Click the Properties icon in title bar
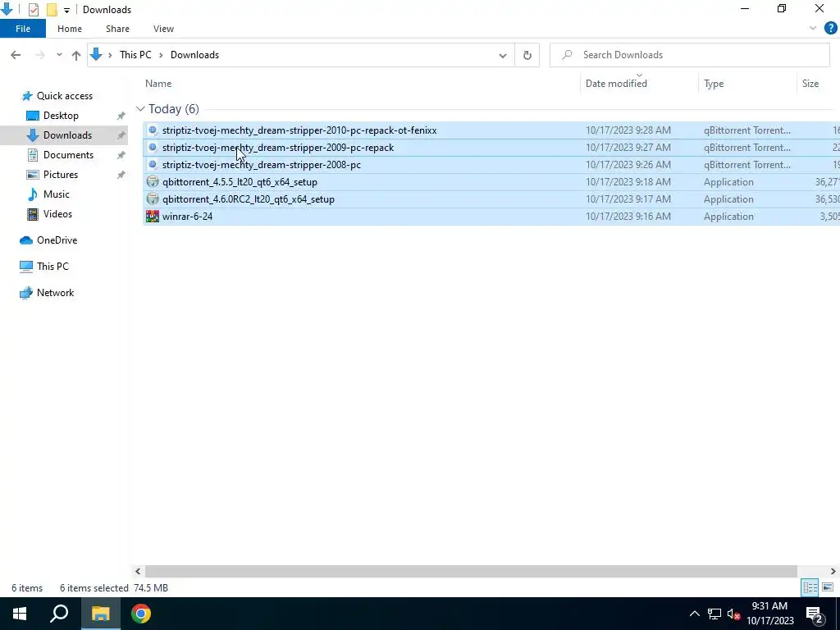This screenshot has height=630, width=840. click(x=33, y=10)
